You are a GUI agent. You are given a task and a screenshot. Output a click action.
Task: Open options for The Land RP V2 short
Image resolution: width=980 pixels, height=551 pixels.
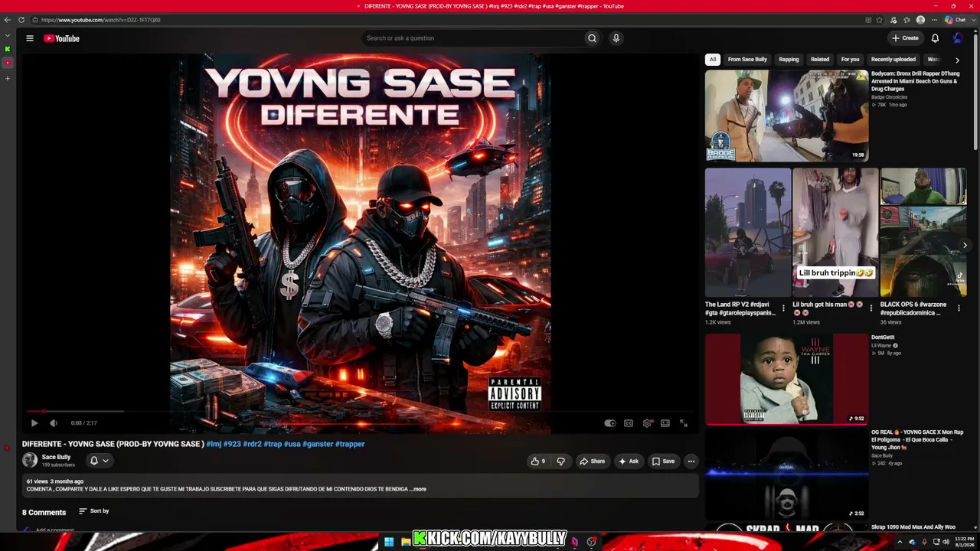click(783, 308)
